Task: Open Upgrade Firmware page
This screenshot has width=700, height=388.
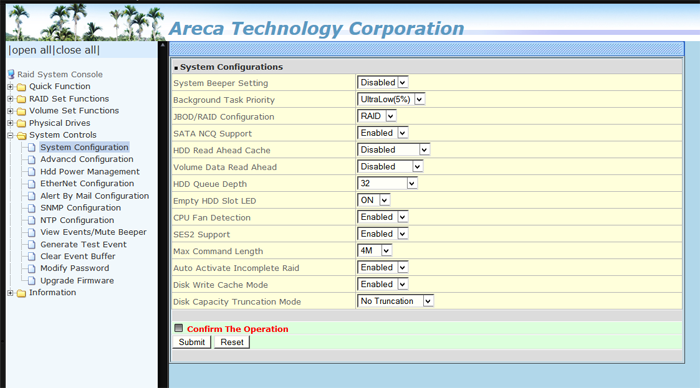Action: [x=77, y=280]
